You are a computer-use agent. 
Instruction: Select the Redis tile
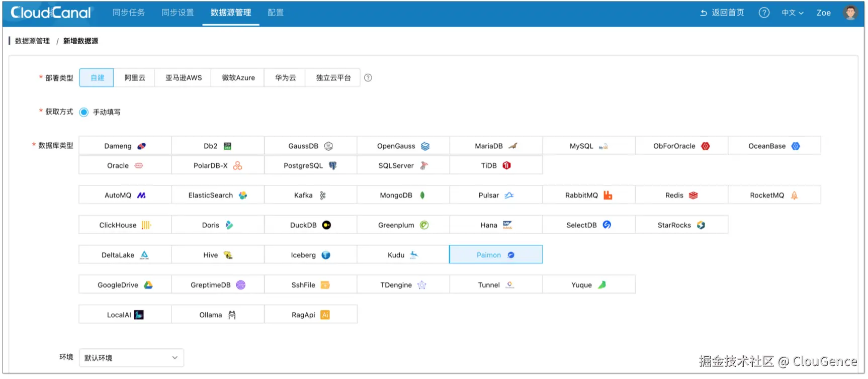click(681, 195)
